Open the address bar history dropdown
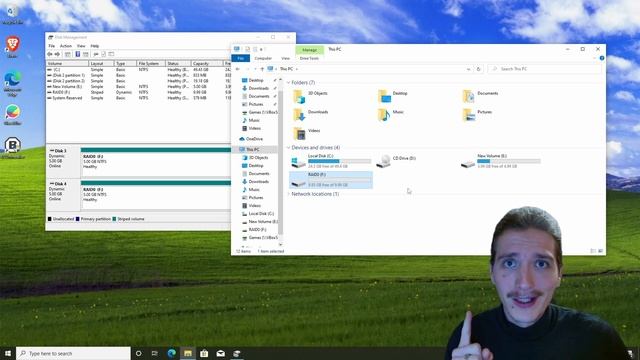Image resolution: width=640 pixels, height=360 pixels. click(x=468, y=69)
